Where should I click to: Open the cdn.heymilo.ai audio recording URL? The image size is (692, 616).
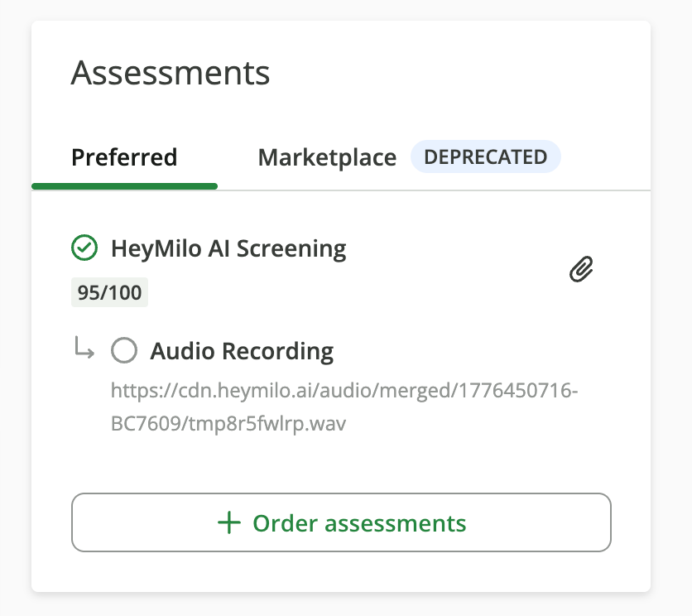pos(344,407)
